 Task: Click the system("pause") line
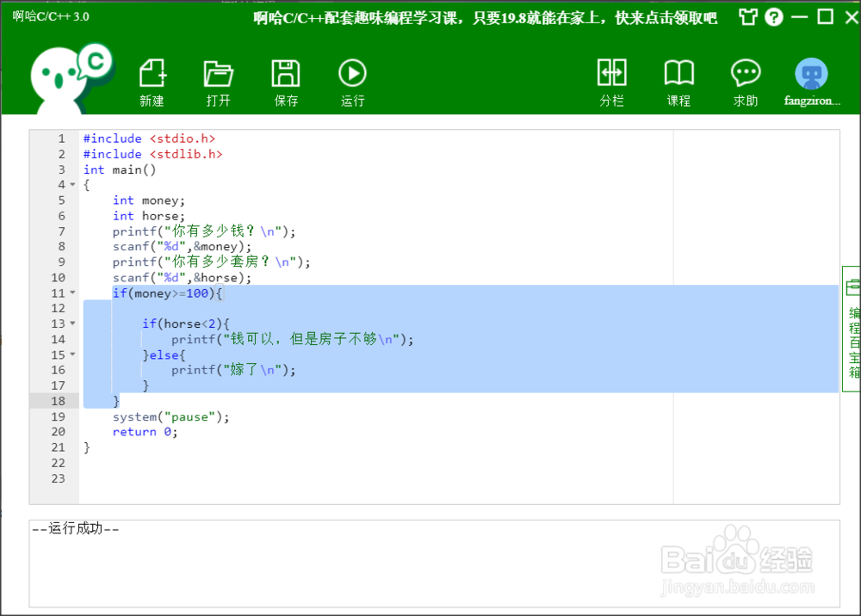(170, 417)
